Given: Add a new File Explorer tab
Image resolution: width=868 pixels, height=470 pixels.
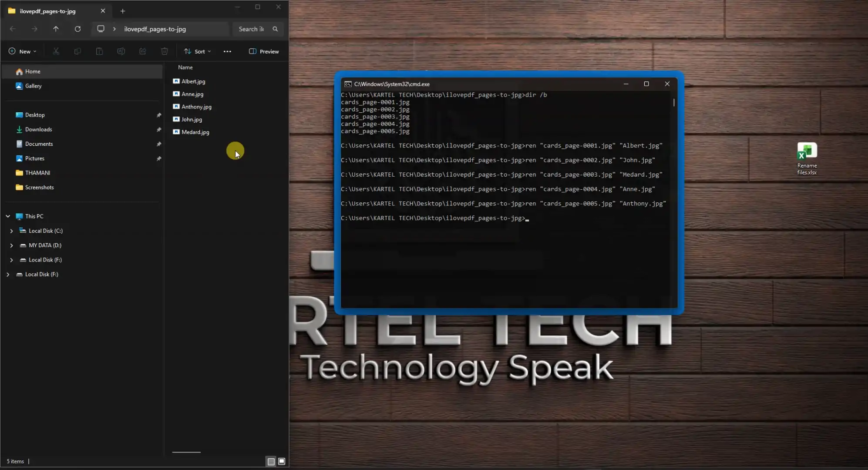Looking at the screenshot, I should click(x=123, y=11).
